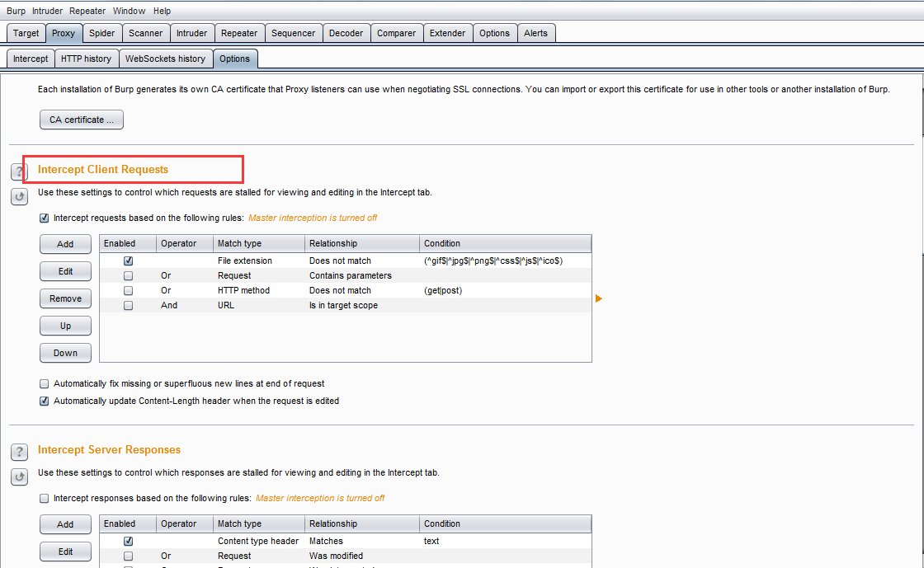The width and height of the screenshot is (924, 568).
Task: Switch to the Spider tab
Action: click(x=102, y=33)
